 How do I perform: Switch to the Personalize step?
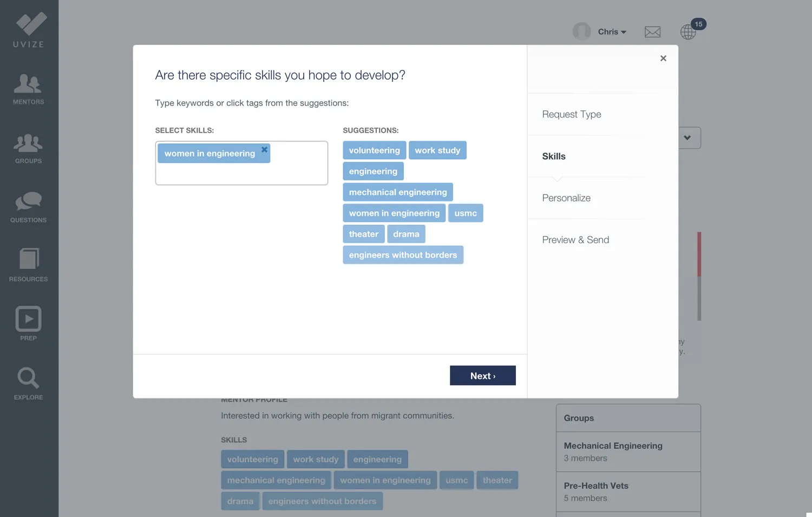566,198
